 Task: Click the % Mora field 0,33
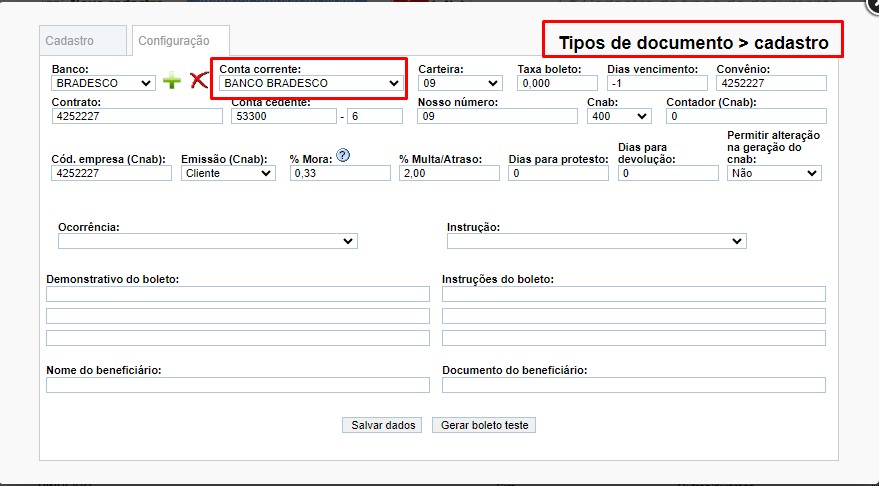point(340,173)
